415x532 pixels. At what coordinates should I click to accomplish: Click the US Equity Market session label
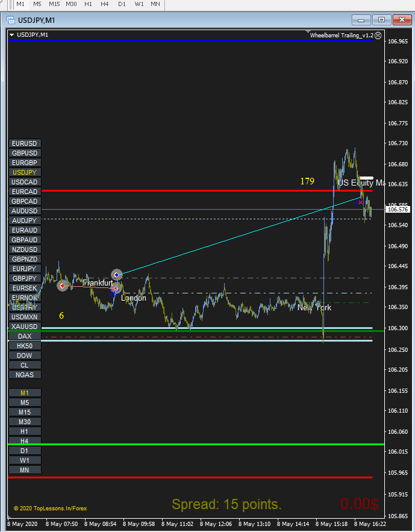(361, 183)
